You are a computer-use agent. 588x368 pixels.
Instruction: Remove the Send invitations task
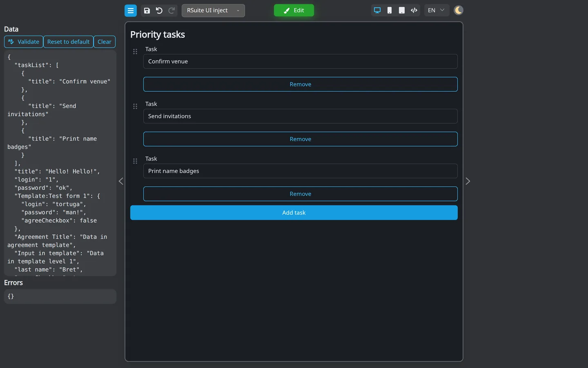pos(301,139)
